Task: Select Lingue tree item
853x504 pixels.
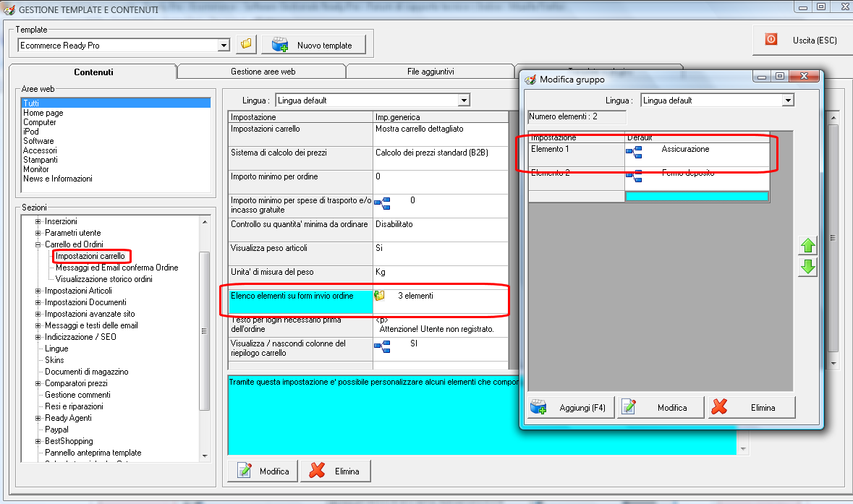Action: coord(56,349)
